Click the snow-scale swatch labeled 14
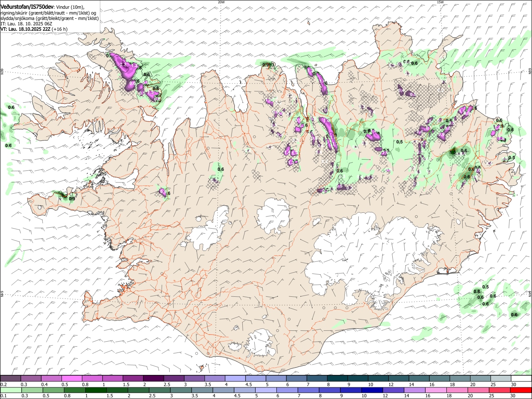The width and height of the screenshot is (532, 399). click(x=419, y=378)
